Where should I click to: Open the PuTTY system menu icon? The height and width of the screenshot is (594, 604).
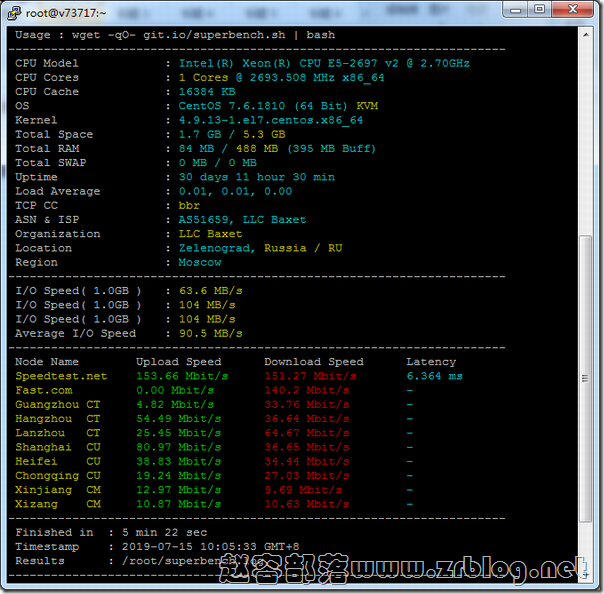(14, 13)
